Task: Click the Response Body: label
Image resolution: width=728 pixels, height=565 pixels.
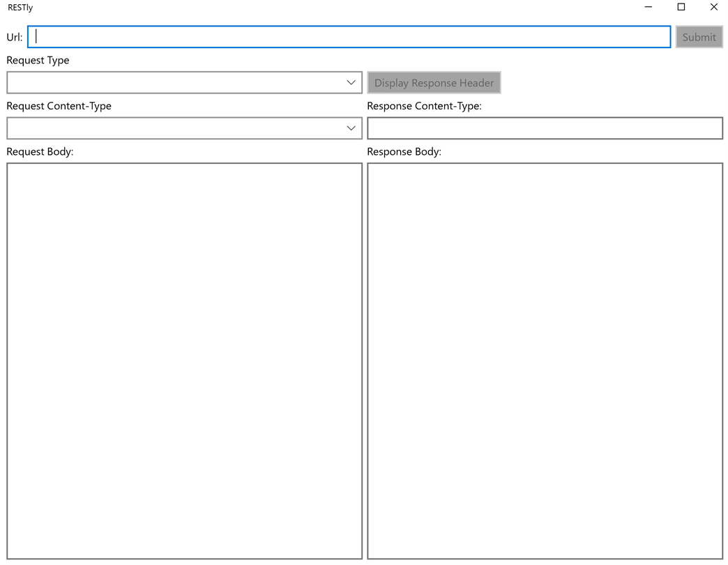Action: coord(404,152)
